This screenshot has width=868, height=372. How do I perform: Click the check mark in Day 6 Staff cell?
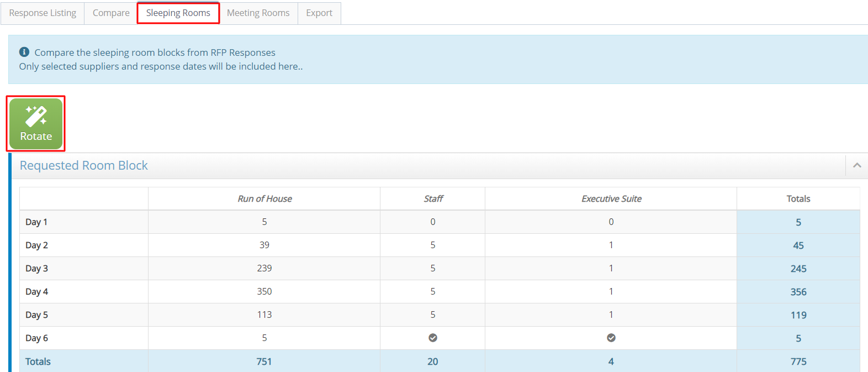coord(433,338)
